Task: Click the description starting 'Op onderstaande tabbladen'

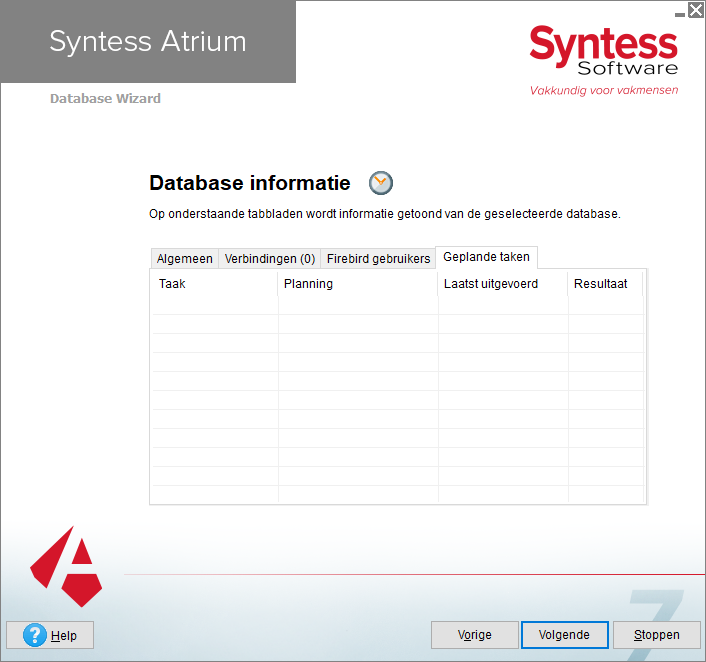Action: [x=385, y=214]
